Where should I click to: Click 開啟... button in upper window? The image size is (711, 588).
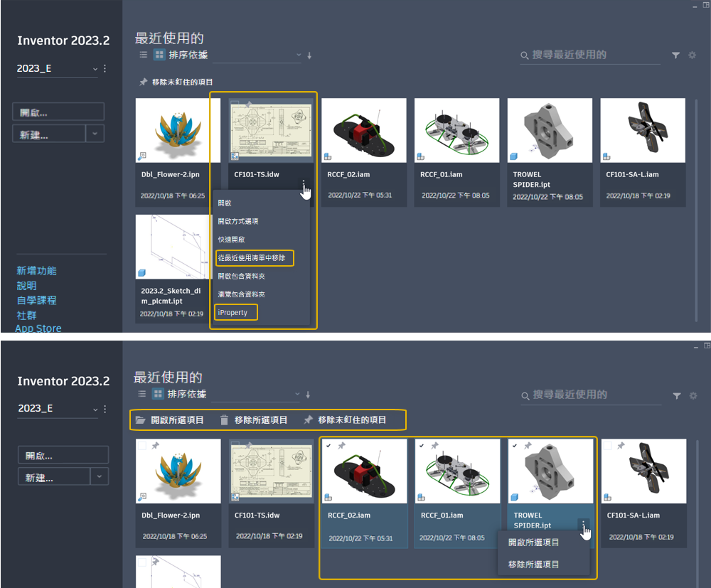(x=58, y=112)
